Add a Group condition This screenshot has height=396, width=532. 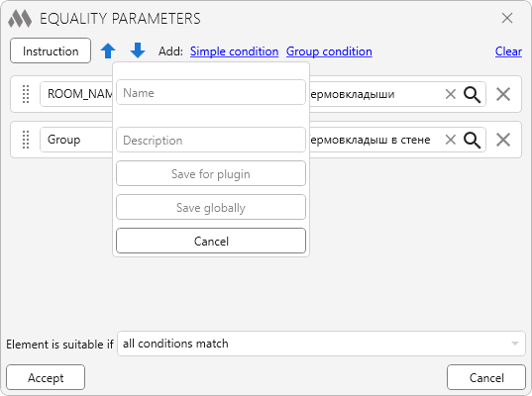[329, 51]
